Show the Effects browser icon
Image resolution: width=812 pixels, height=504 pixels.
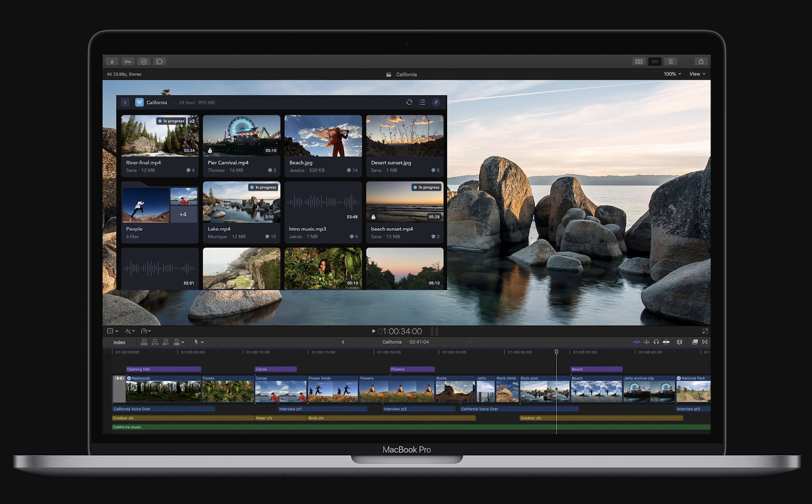click(x=695, y=342)
